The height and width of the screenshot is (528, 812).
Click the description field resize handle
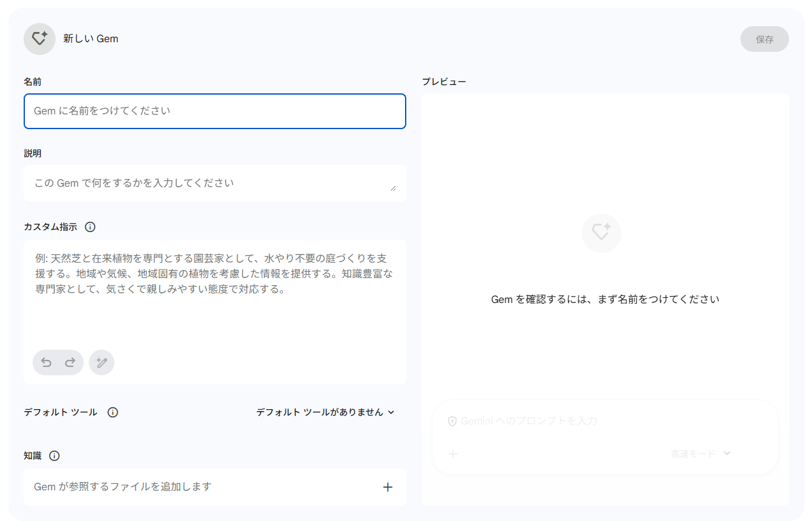pos(393,188)
